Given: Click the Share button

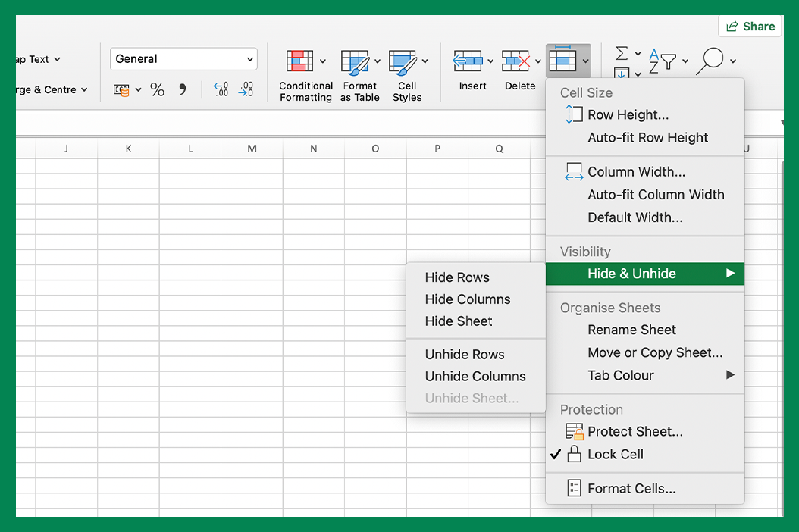Looking at the screenshot, I should (x=750, y=27).
